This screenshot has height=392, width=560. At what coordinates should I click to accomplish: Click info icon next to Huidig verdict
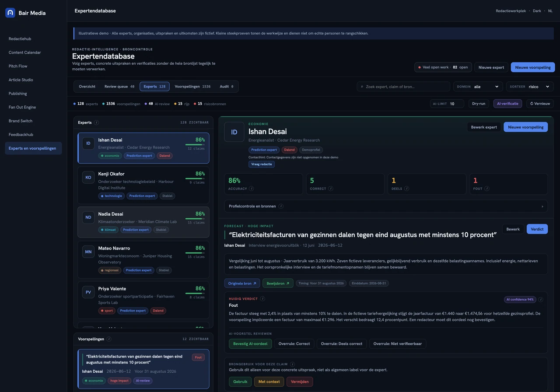point(262,299)
